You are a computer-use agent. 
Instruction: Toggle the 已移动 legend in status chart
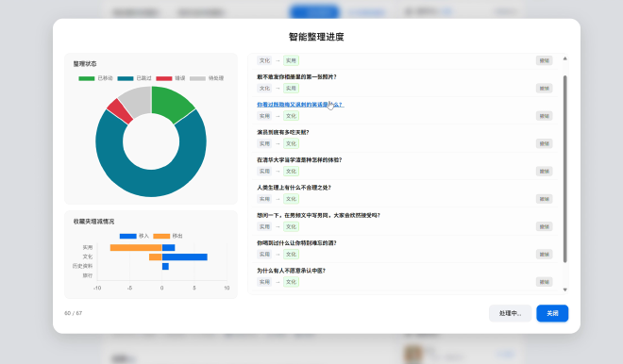click(95, 78)
